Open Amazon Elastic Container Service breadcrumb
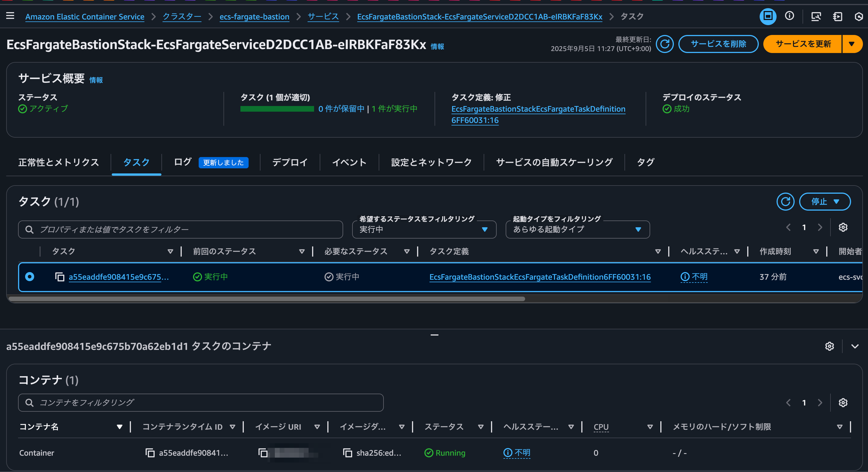 (85, 17)
